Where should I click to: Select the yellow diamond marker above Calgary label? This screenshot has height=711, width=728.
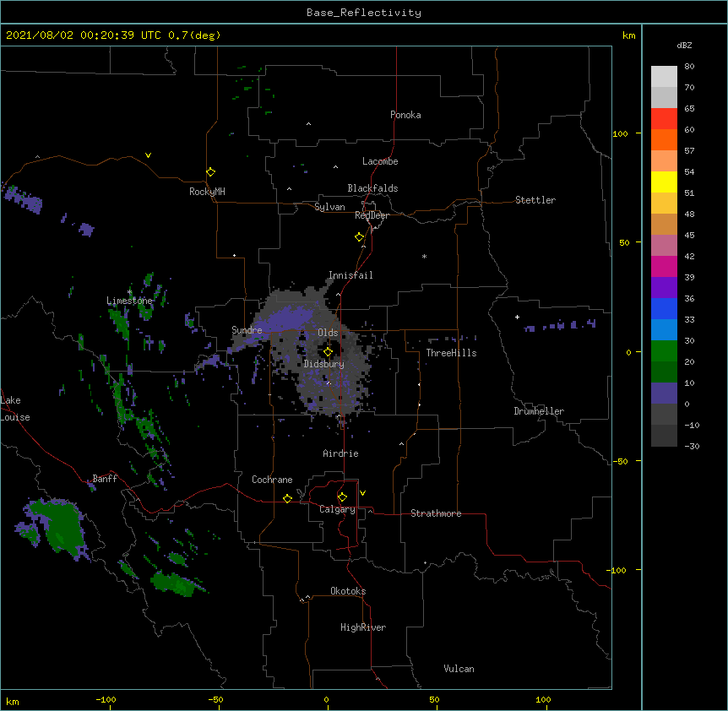pos(342,497)
